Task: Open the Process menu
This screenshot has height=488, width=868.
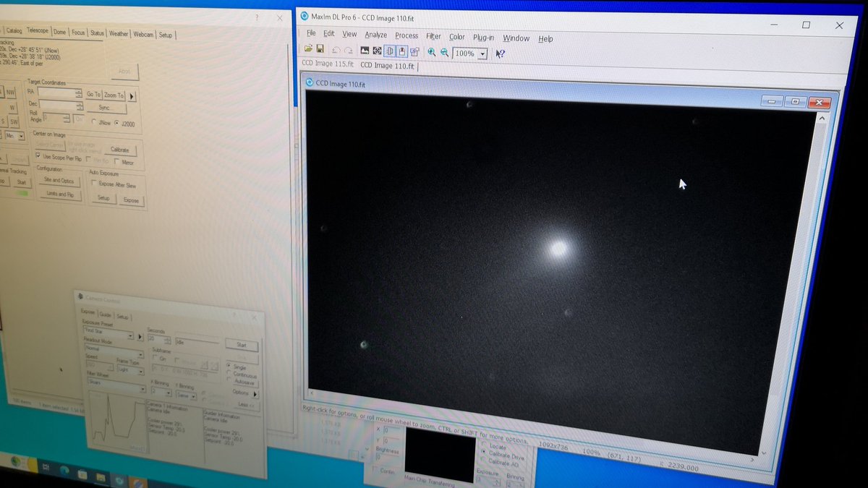Action: [407, 35]
